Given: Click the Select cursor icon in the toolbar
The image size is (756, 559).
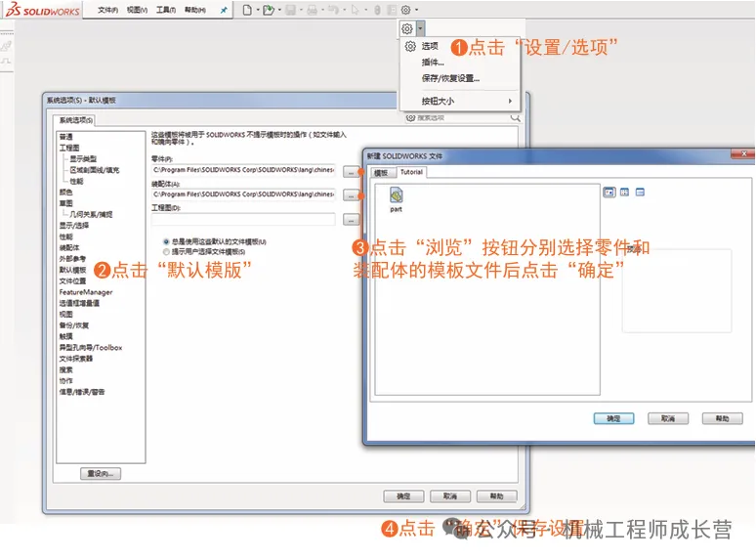Looking at the screenshot, I should point(356,10).
